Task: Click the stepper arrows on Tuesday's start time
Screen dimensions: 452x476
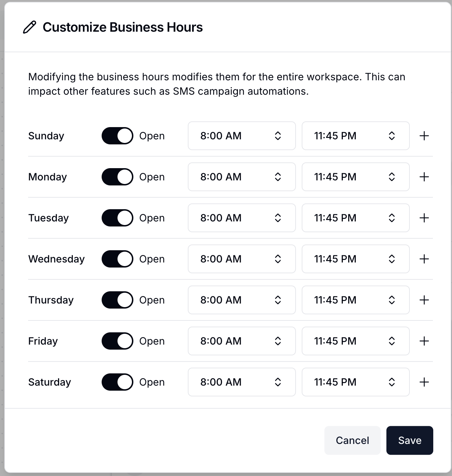Action: pos(278,218)
